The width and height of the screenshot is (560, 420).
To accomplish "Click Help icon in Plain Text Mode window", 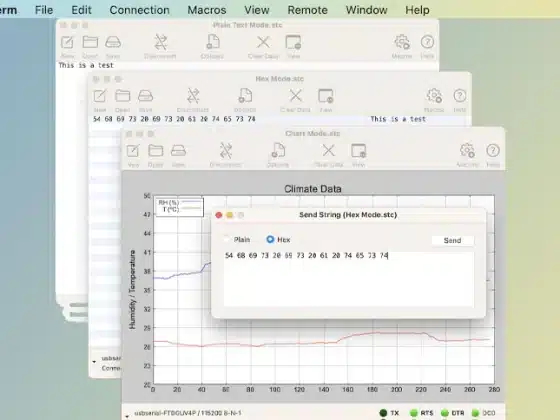I will pos(427,42).
